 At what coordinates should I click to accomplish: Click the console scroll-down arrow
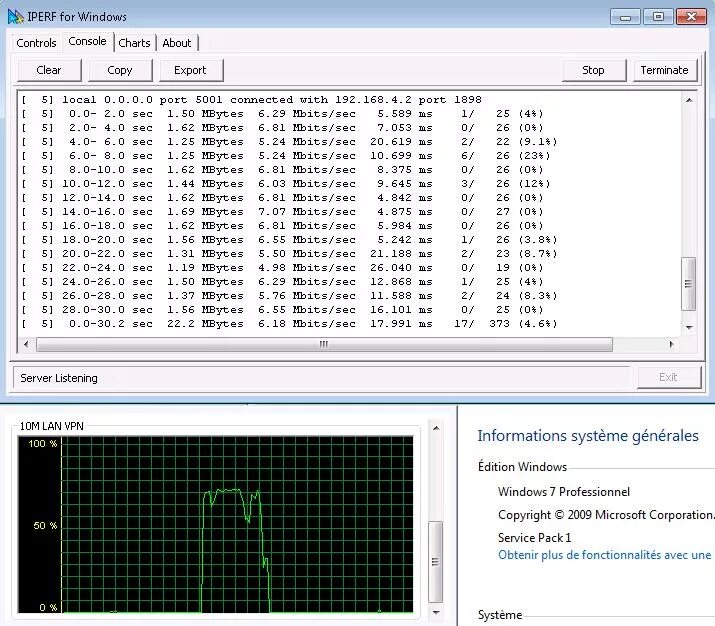pyautogui.click(x=689, y=327)
